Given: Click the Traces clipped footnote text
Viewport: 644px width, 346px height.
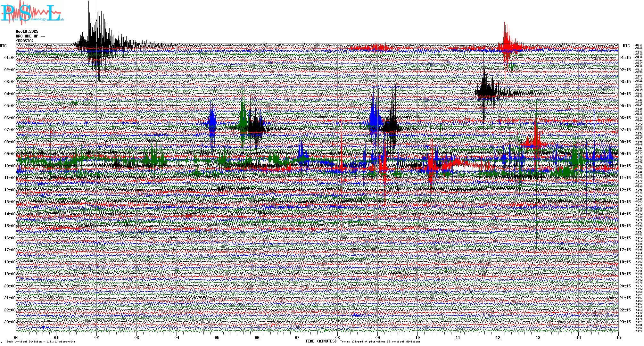Looking at the screenshot, I should pyautogui.click(x=380, y=342).
